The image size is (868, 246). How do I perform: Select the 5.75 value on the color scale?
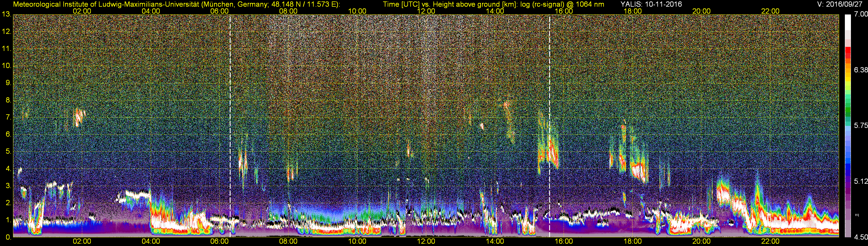860,125
